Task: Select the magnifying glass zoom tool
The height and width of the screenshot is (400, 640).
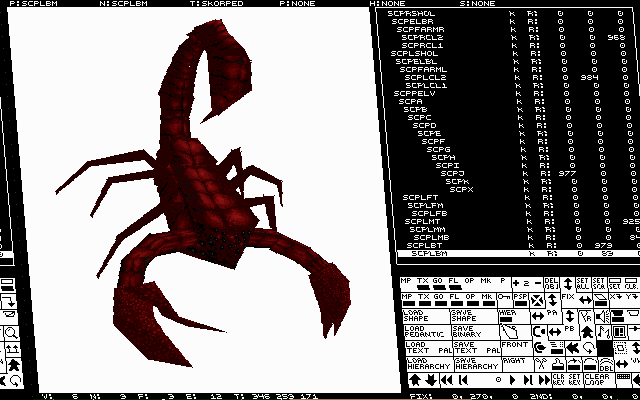Action: (12, 332)
